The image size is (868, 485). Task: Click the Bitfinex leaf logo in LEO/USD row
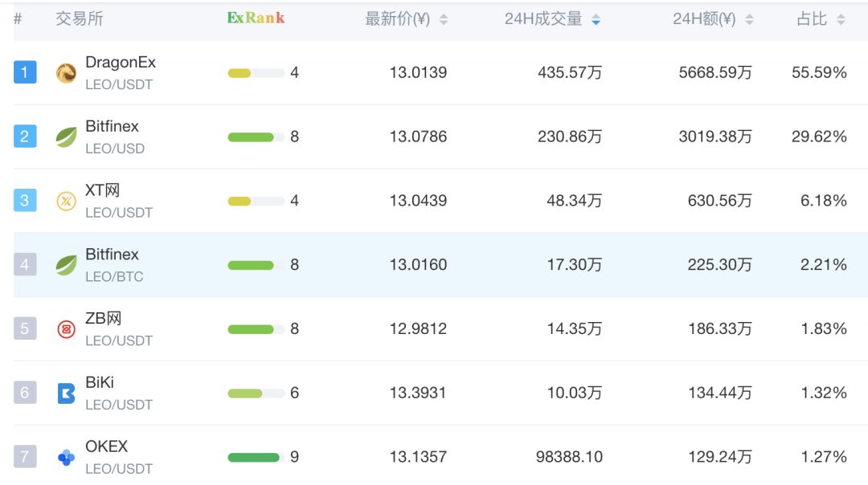pyautogui.click(x=66, y=137)
